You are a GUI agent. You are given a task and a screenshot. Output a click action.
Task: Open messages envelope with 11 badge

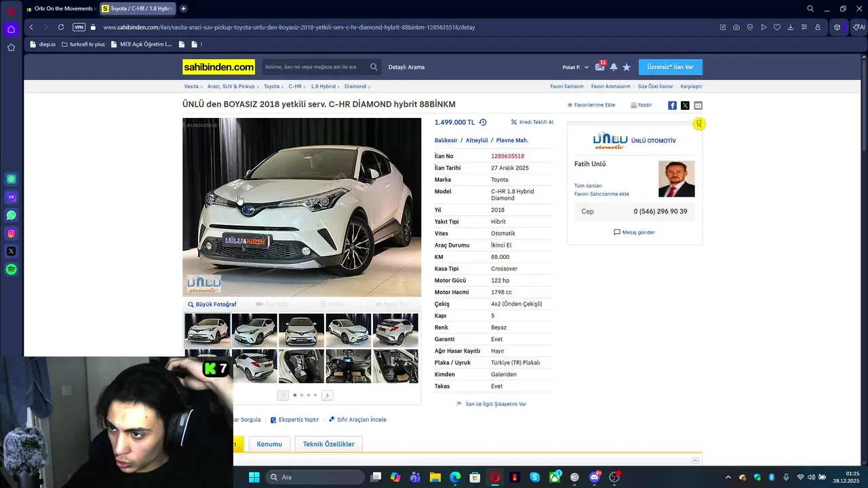[600, 66]
